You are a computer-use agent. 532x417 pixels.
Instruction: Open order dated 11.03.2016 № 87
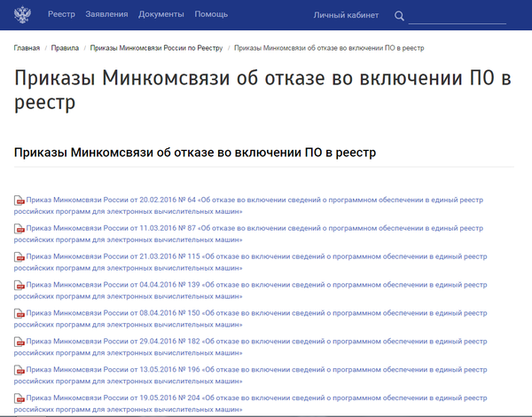(248, 233)
